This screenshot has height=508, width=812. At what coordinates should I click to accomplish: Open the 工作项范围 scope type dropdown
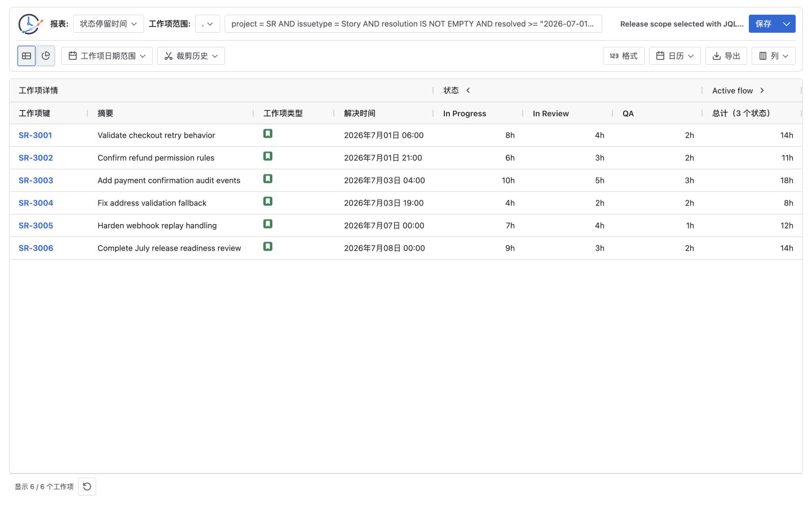(208, 24)
